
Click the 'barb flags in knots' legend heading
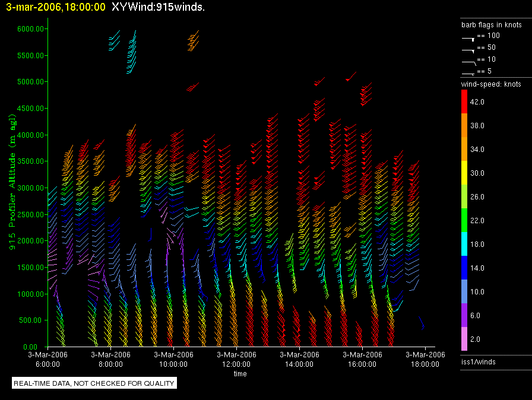pyautogui.click(x=491, y=25)
